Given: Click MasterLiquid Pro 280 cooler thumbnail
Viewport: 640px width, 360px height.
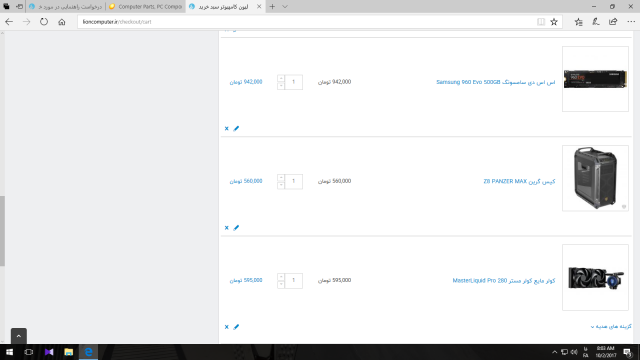Looking at the screenshot, I should click(595, 278).
